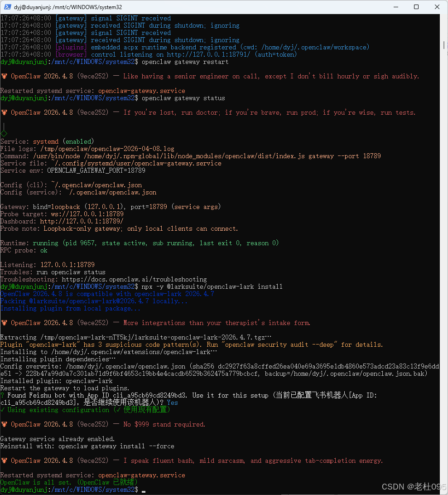
Task: Click 'OpenClaw 2026.4.8 is compatible with' line
Action: point(107,294)
